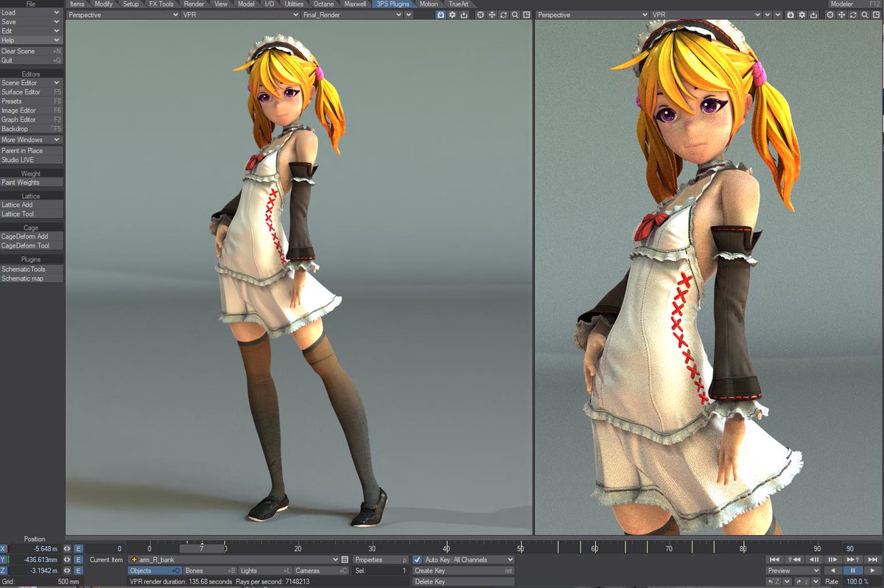Image resolution: width=884 pixels, height=588 pixels.
Task: Switch to the Octane tab
Action: pyautogui.click(x=323, y=4)
